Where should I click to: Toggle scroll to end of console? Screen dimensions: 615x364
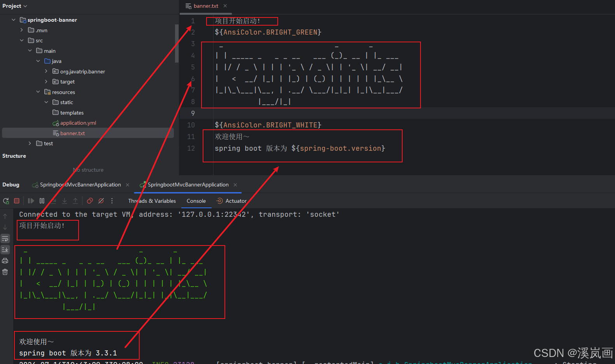pos(5,249)
